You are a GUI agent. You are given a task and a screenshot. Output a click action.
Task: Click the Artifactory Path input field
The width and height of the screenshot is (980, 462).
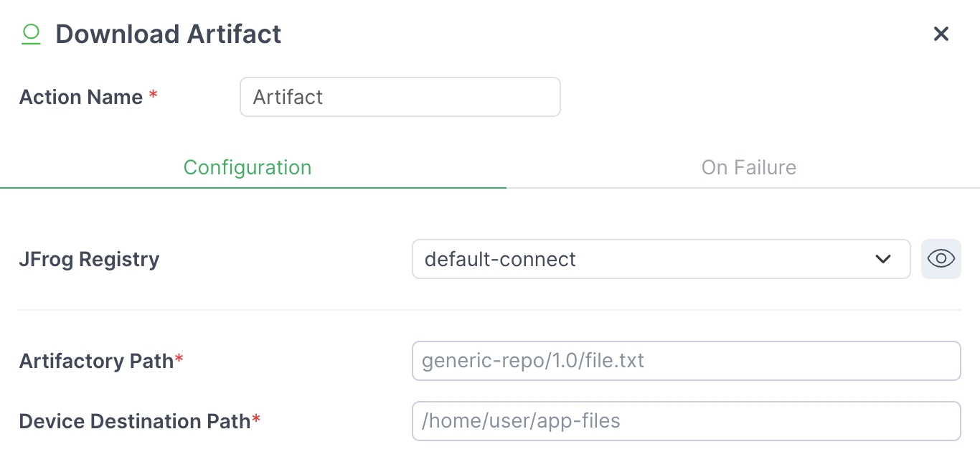pyautogui.click(x=686, y=361)
